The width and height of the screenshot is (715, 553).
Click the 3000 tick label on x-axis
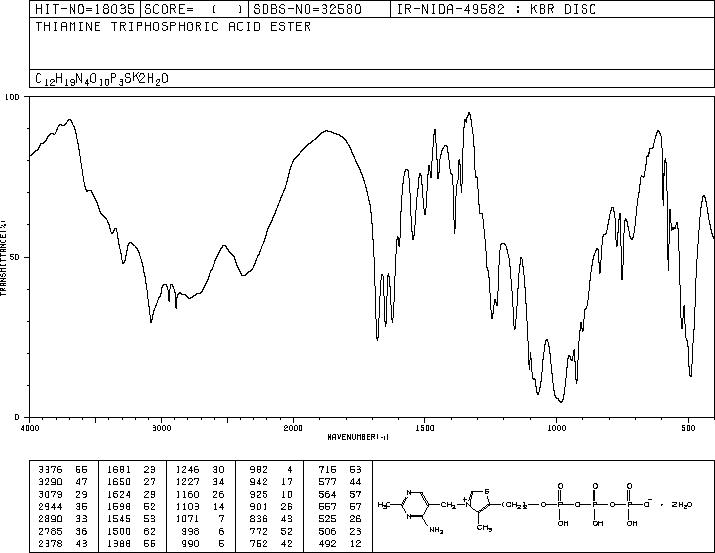pyautogui.click(x=161, y=428)
